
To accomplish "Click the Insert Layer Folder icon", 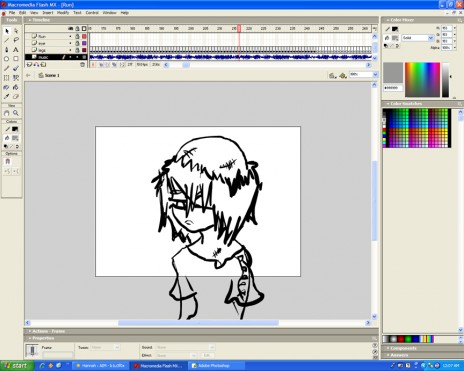I will 43,64.
